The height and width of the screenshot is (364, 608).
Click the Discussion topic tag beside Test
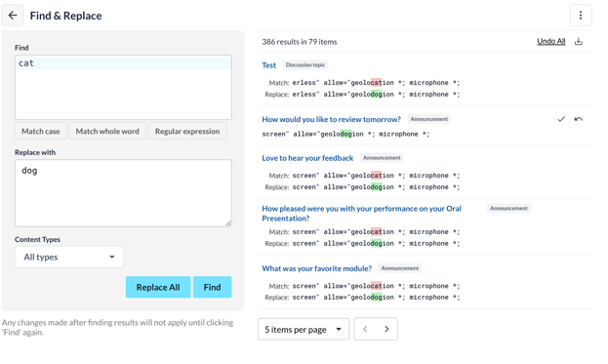point(305,64)
